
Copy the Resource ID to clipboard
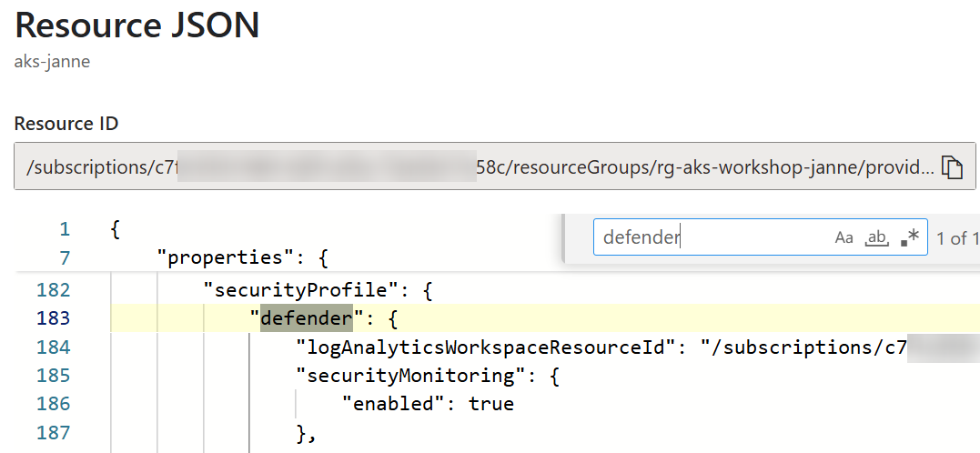(951, 167)
